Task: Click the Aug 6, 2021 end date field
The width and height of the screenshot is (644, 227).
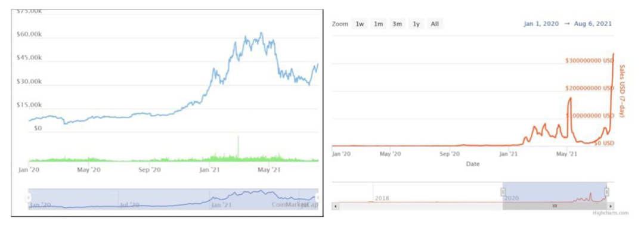Action: coord(594,24)
